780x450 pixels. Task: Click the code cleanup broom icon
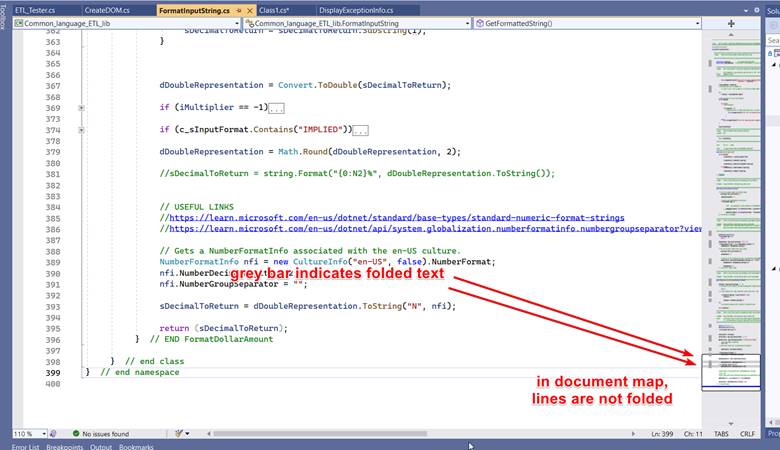click(x=179, y=434)
